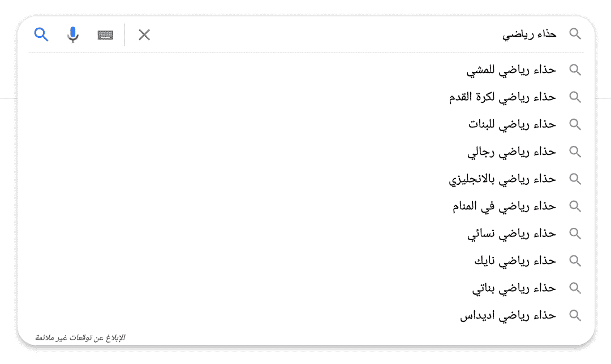Select the top suggestion "حذاء رياضي للمشي"
The image size is (611, 364).
(x=509, y=70)
